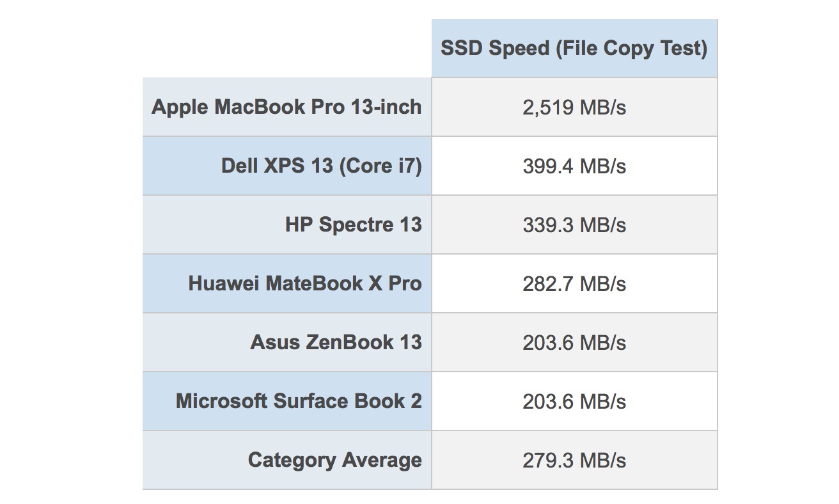Select the Microsoft Surface Book 2 label
The image size is (839, 504).
pyautogui.click(x=299, y=401)
